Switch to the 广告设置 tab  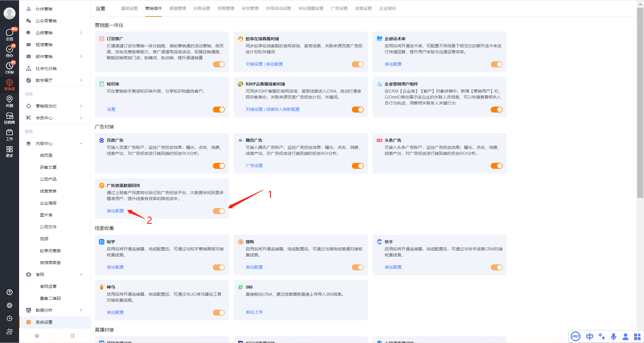(x=339, y=8)
